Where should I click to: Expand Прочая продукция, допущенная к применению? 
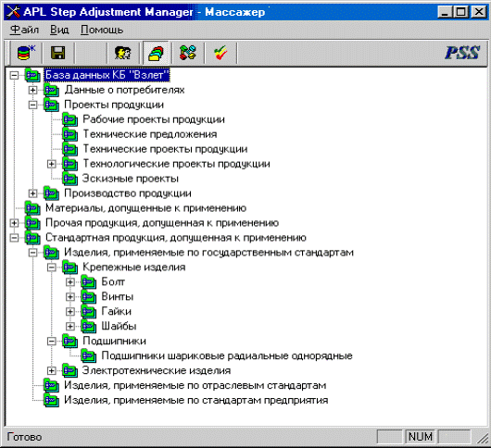[x=14, y=223]
